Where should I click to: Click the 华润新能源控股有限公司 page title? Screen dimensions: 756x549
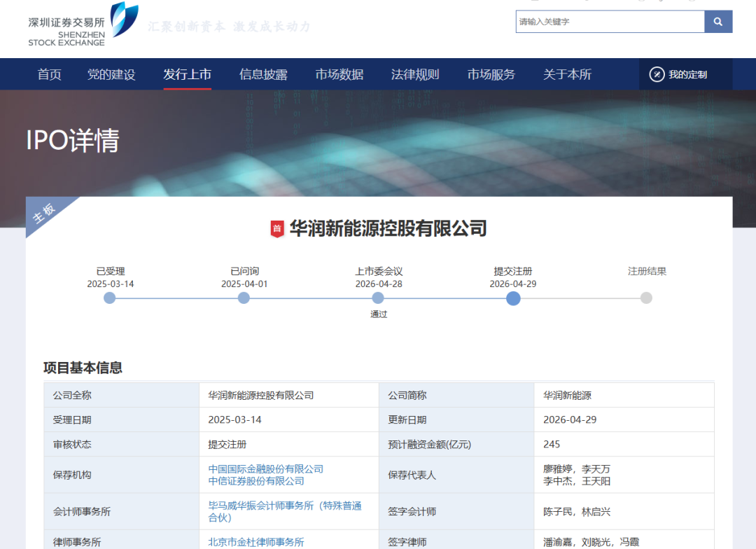pos(388,229)
